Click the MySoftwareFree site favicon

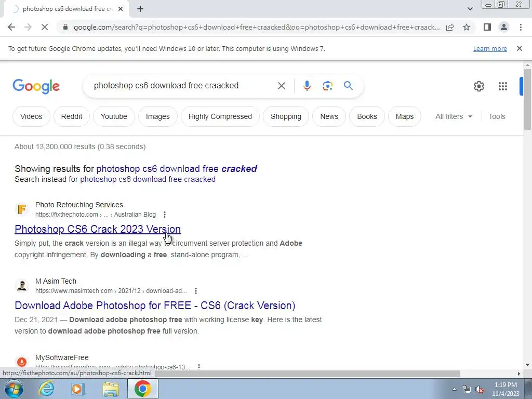click(x=22, y=362)
